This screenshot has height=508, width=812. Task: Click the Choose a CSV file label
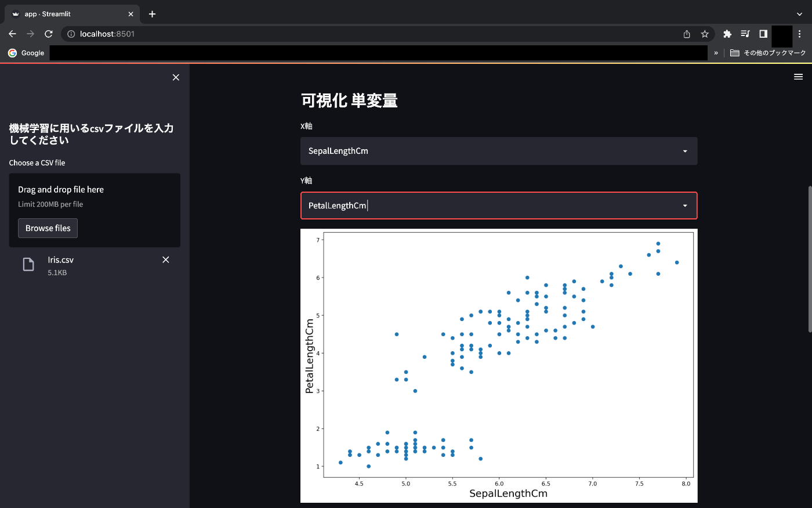tap(37, 163)
